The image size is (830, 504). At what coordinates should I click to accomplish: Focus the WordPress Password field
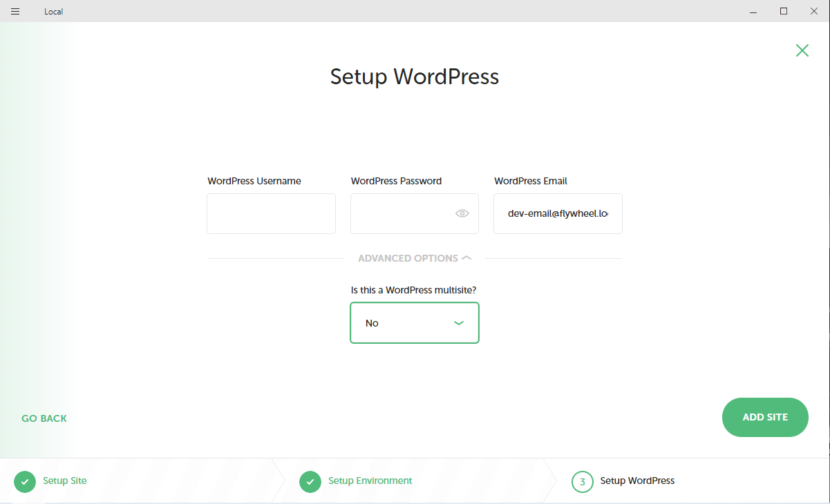point(401,213)
